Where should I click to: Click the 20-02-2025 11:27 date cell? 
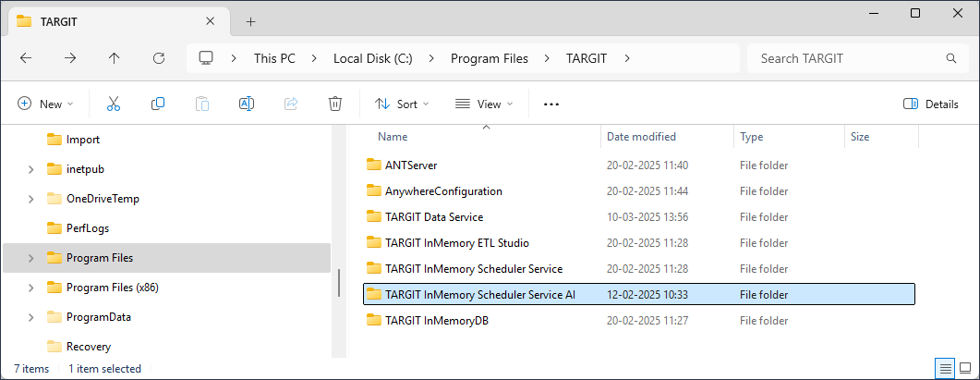647,321
